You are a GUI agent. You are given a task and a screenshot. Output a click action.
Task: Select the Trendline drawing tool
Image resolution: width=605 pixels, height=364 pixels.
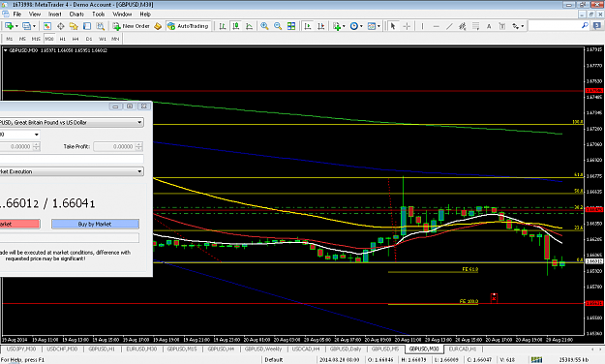pos(449,26)
